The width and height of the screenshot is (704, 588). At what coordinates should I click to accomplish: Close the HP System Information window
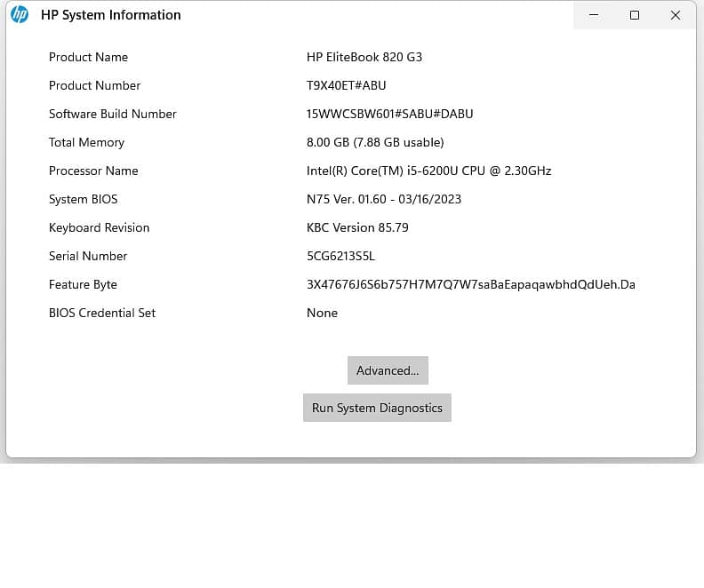point(676,15)
